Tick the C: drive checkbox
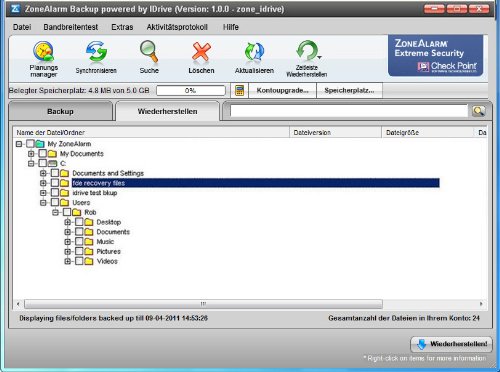Viewport: 500px width, 372px height. point(43,163)
